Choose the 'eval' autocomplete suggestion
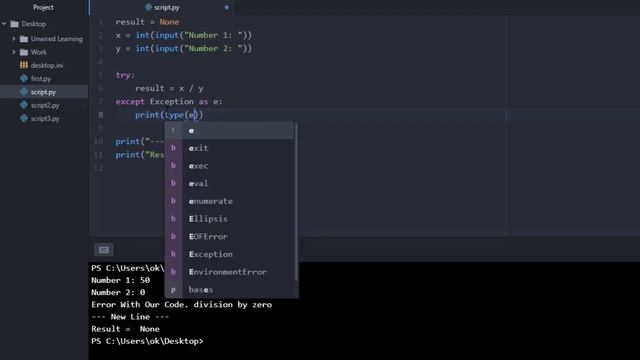This screenshot has height=360, width=640. (229, 184)
